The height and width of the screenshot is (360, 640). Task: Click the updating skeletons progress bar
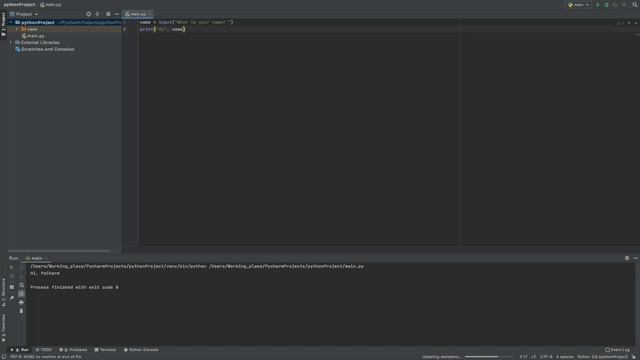click(x=489, y=357)
